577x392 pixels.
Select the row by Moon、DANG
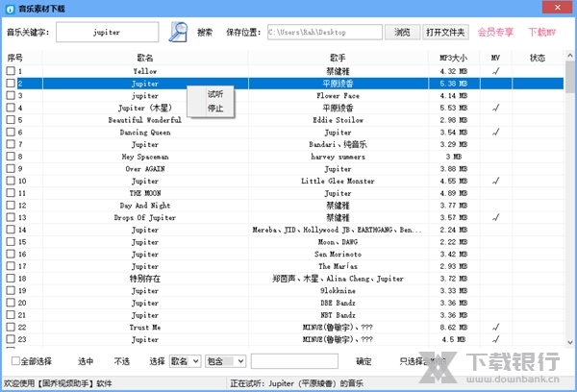(x=285, y=241)
